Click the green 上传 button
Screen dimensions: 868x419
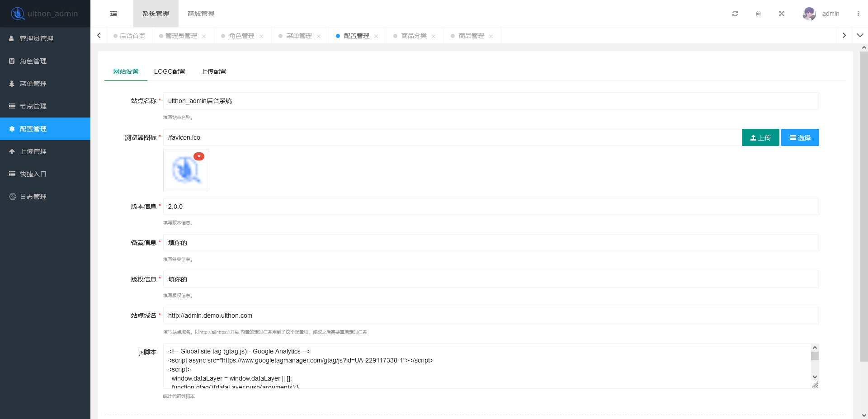tap(760, 137)
